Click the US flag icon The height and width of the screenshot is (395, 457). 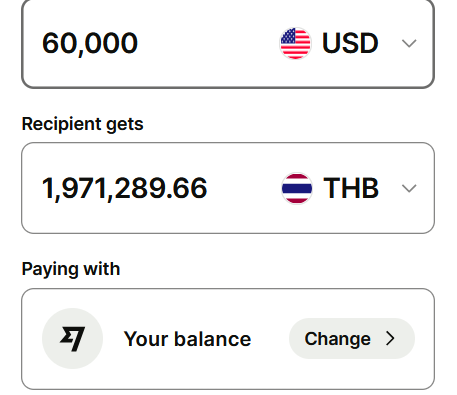point(295,43)
